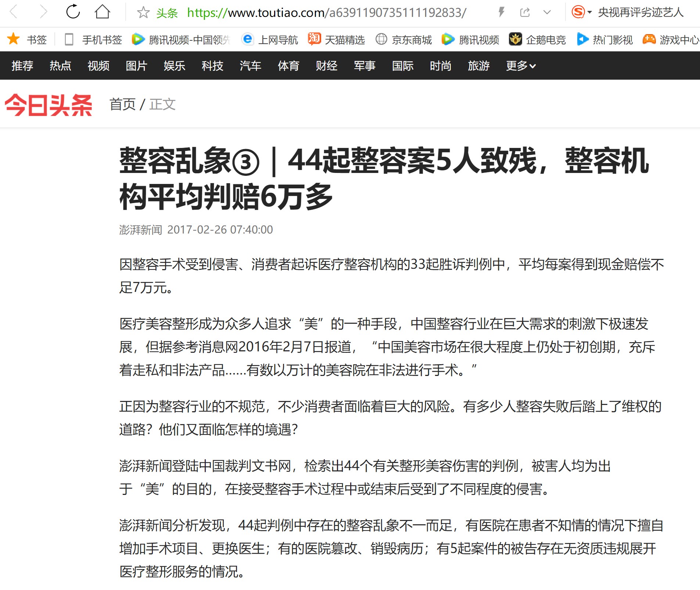Go back with the browser back arrow

pos(14,12)
